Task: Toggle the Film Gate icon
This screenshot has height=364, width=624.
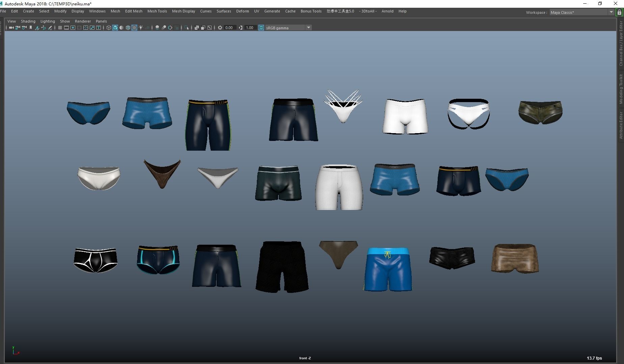Action: [66, 28]
